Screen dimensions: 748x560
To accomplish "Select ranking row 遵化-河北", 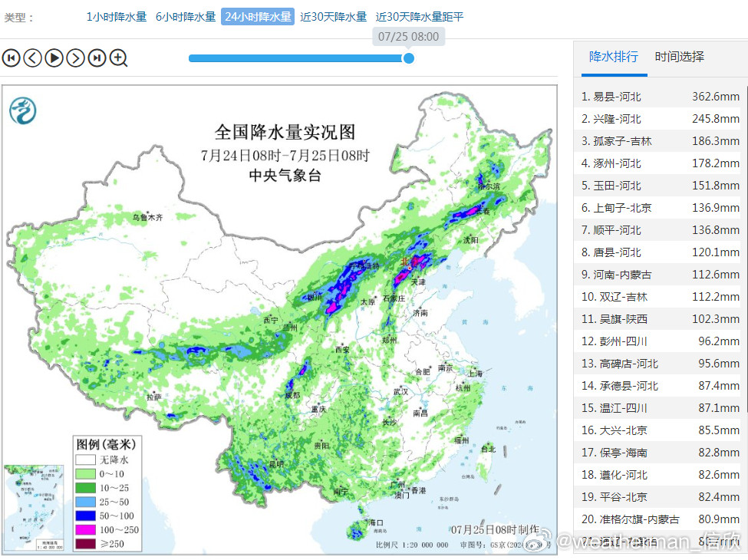I will pos(658,475).
